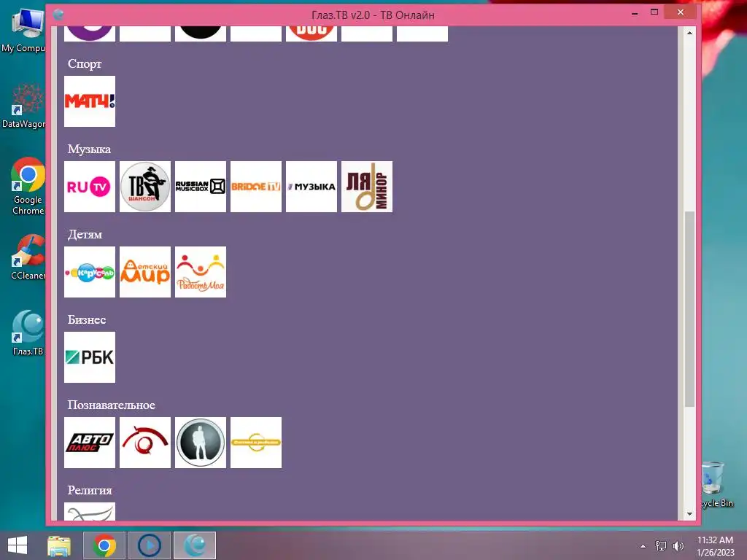
Task: Click the taskbar clock showing 11:32 AM
Action: coord(715,546)
